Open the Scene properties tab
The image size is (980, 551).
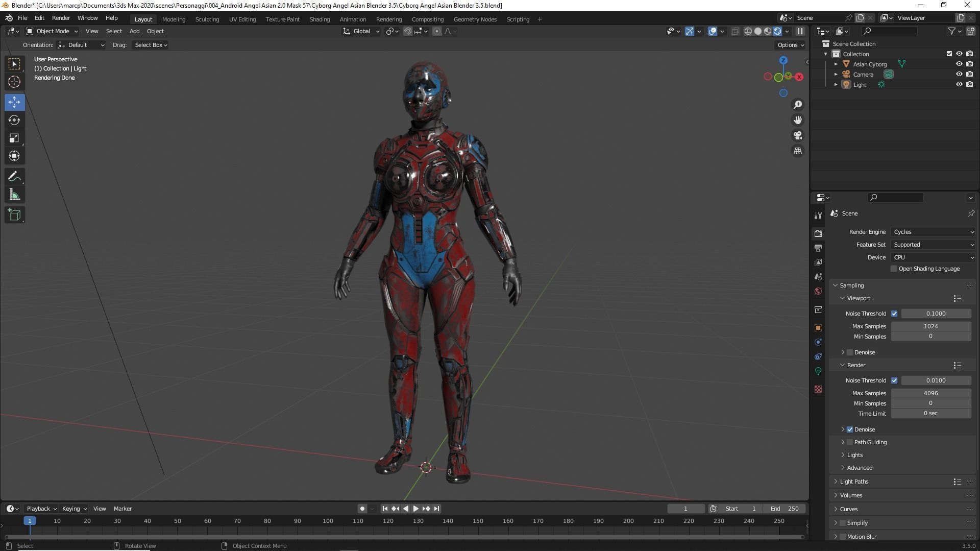(818, 276)
